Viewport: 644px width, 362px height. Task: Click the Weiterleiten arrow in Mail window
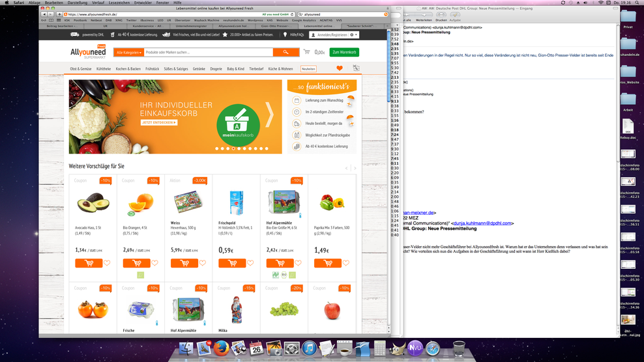point(424,15)
